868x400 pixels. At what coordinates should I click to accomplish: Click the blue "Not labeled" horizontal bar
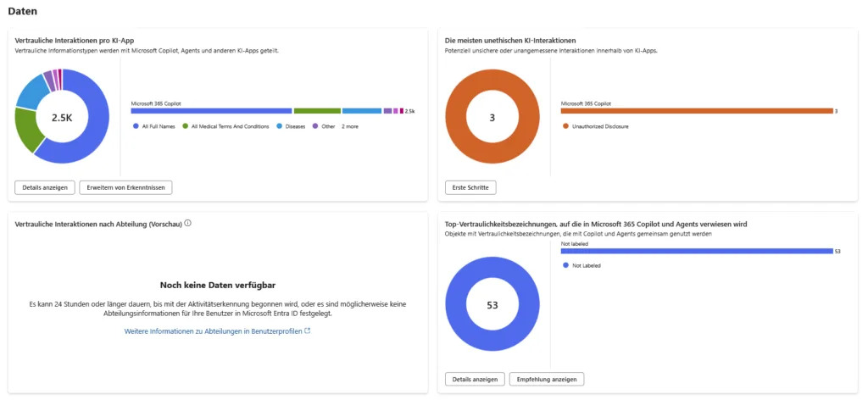point(697,251)
